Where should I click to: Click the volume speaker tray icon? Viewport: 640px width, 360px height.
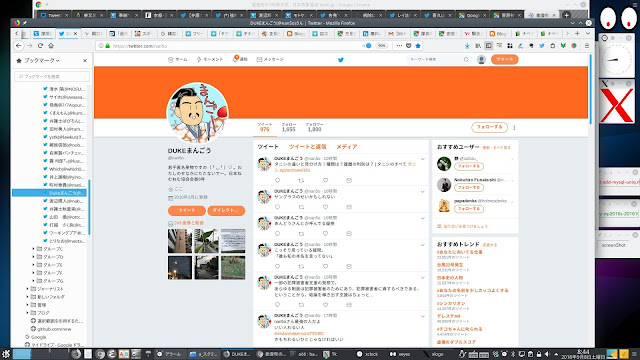(x=547, y=354)
